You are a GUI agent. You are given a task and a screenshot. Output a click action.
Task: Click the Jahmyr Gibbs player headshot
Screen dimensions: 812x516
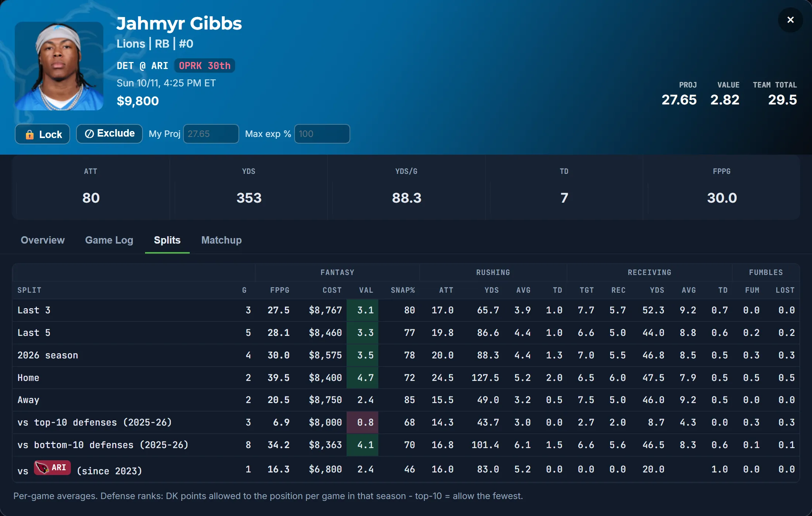coord(59,66)
